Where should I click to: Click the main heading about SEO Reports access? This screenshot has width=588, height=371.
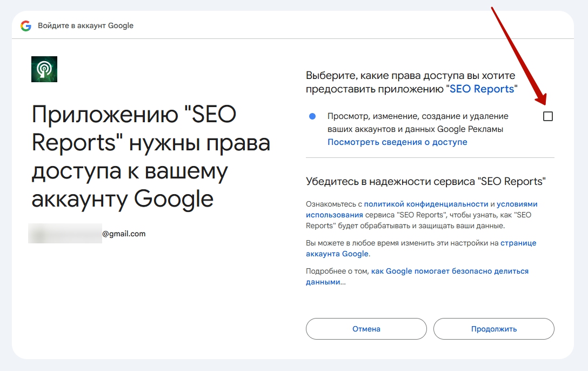point(151,156)
